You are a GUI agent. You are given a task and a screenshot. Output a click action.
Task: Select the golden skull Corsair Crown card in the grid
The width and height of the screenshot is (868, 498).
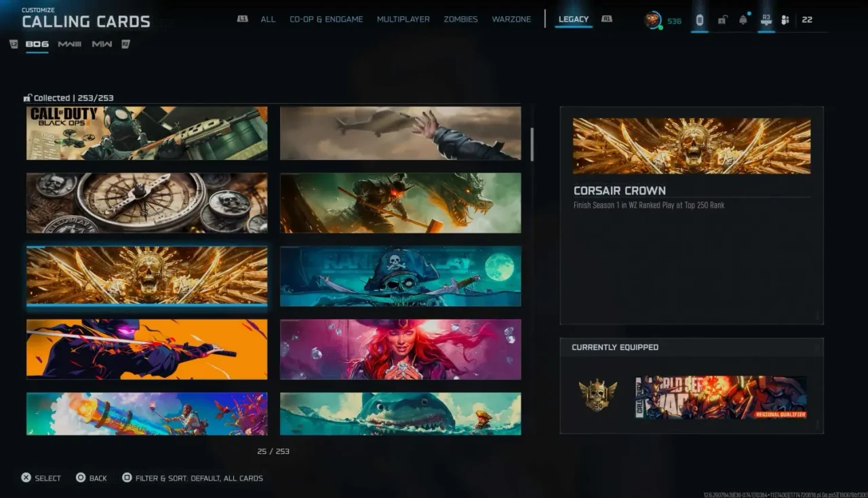(x=147, y=275)
